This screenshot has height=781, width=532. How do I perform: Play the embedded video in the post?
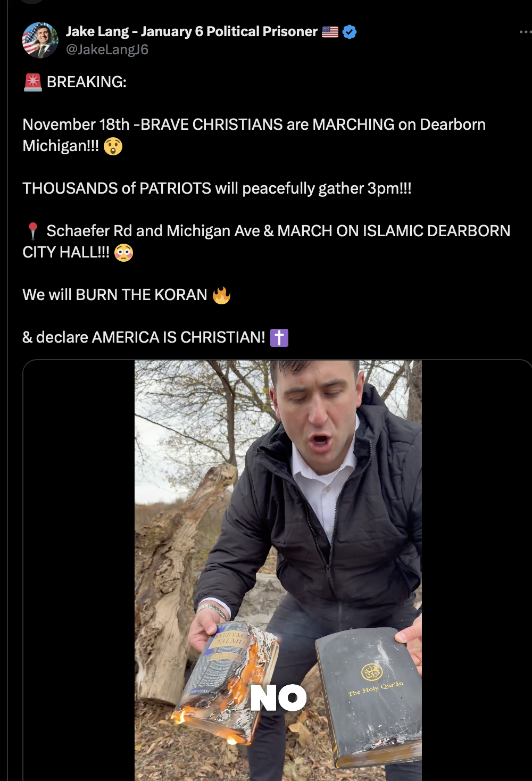pos(278,532)
